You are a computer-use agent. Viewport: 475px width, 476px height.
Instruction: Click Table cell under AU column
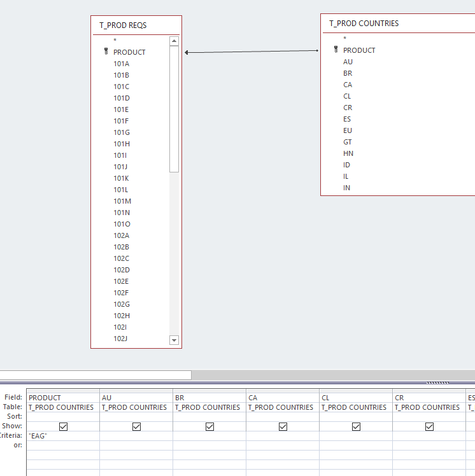pyautogui.click(x=136, y=407)
